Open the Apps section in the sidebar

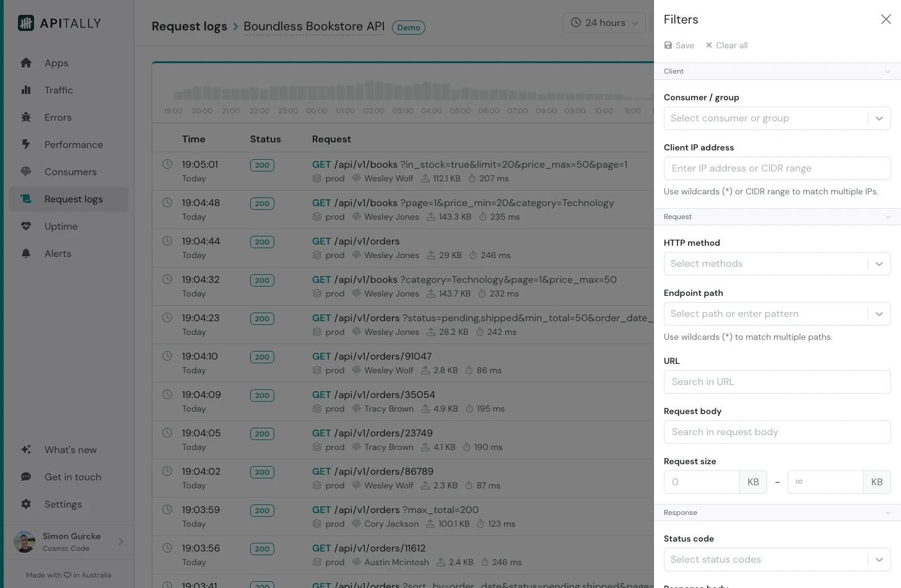point(56,63)
